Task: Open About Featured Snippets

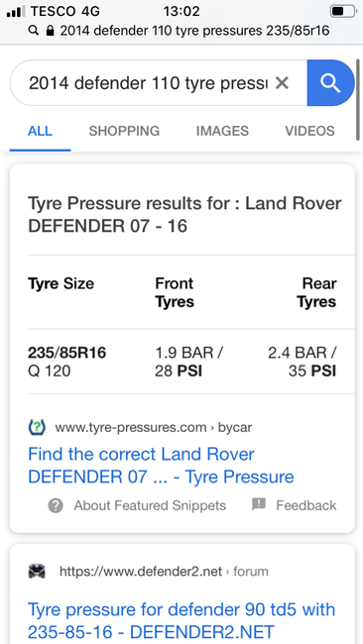Action: [150, 505]
